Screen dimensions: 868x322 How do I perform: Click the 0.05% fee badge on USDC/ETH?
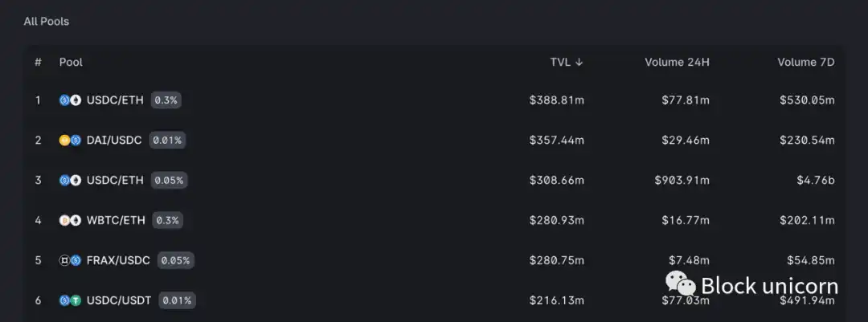(170, 181)
